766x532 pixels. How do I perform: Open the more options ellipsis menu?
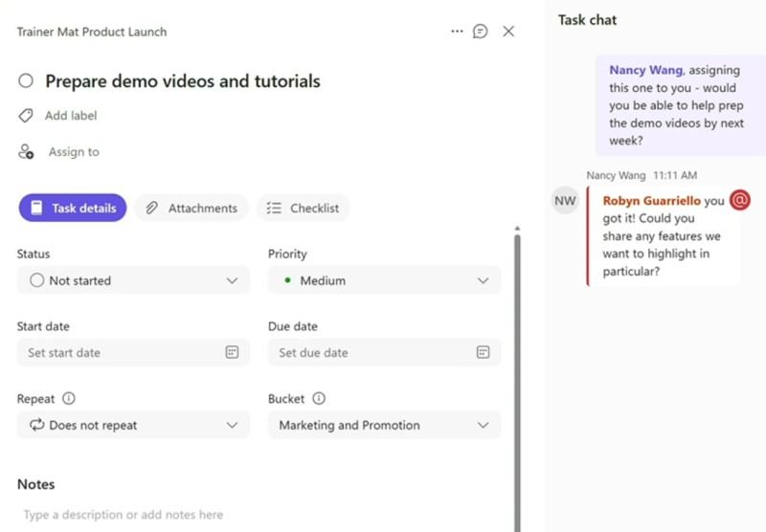tap(457, 32)
